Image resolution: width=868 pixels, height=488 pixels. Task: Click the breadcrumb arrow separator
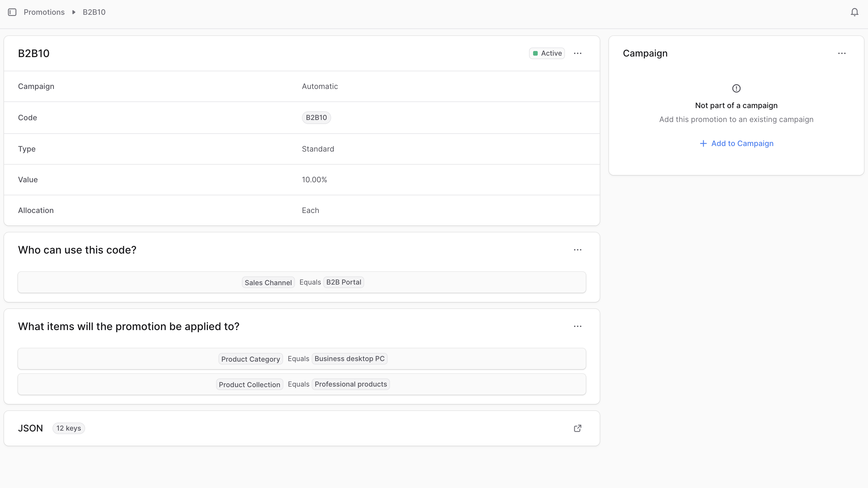[74, 12]
